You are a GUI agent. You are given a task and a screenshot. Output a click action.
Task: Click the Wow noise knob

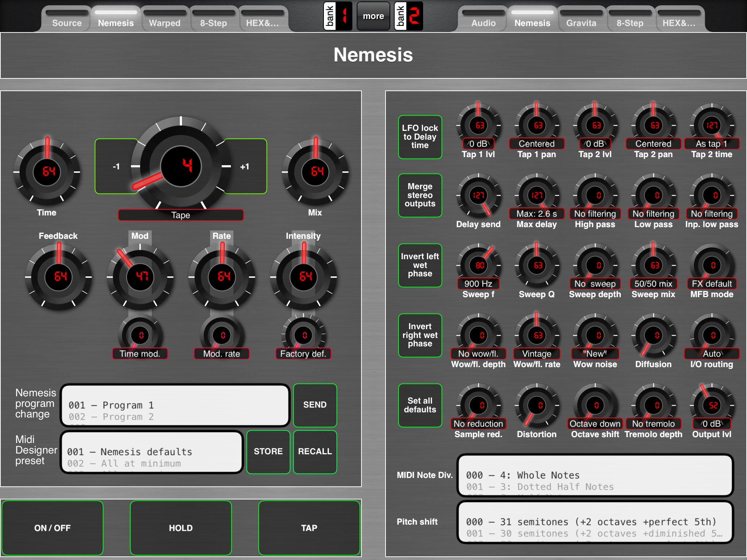[x=595, y=335]
